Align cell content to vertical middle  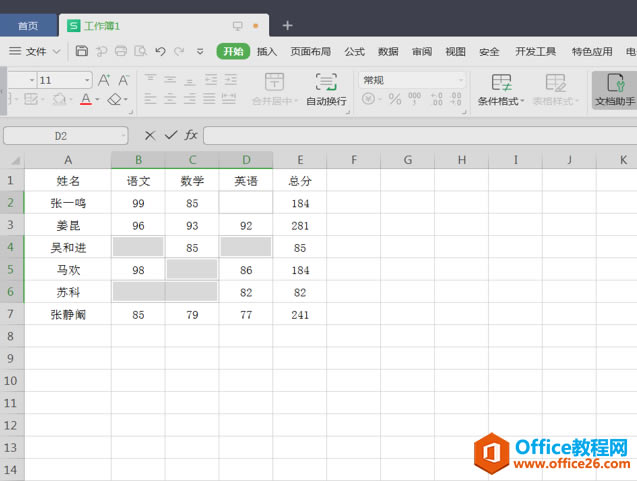[x=170, y=79]
